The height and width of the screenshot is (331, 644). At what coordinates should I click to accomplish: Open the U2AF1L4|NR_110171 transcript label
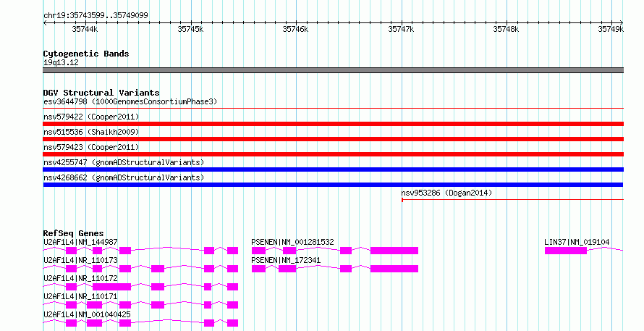click(x=80, y=296)
